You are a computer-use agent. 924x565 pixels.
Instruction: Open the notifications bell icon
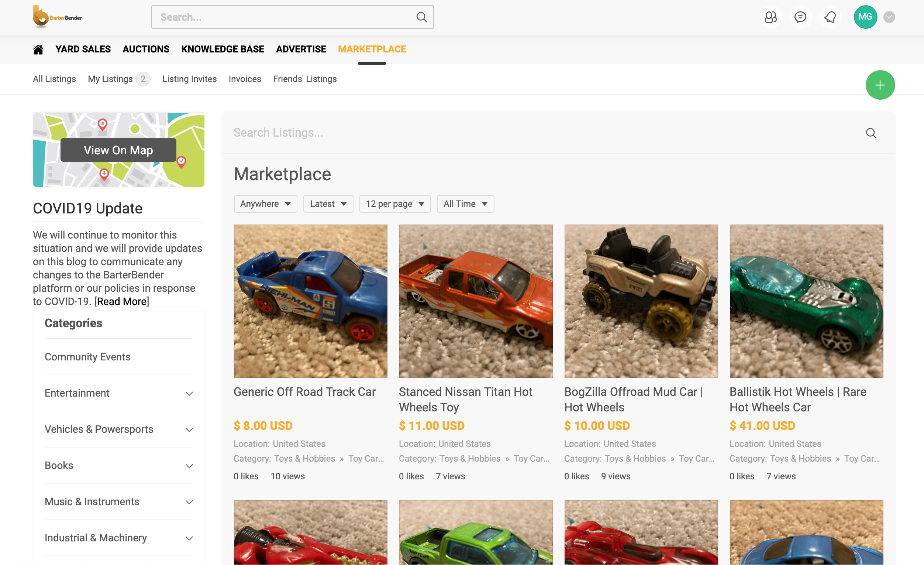point(830,17)
